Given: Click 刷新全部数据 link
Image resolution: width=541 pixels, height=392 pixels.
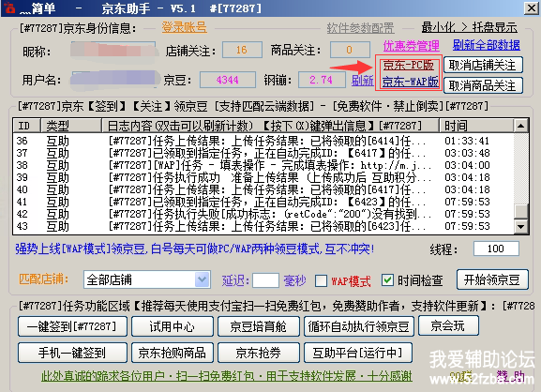Looking at the screenshot, I should (x=486, y=45).
